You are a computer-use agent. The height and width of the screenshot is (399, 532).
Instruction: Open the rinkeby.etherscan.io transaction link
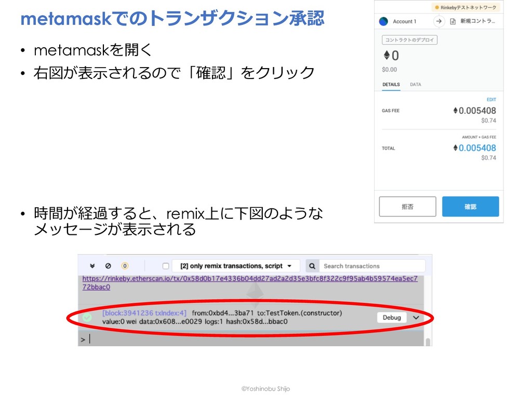250,283
